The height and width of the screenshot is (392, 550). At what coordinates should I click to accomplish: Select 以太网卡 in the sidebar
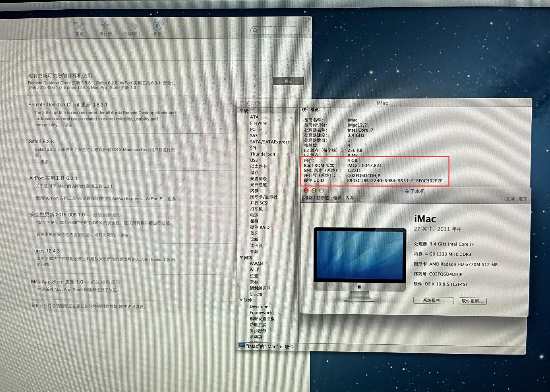(258, 166)
